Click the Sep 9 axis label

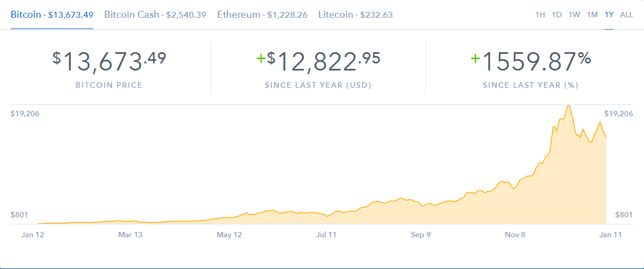click(421, 235)
